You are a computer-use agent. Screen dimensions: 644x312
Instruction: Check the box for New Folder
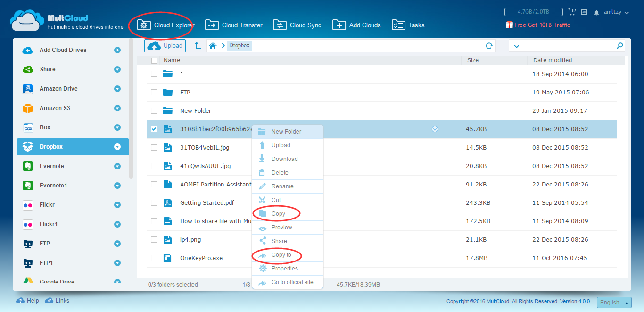(x=154, y=111)
